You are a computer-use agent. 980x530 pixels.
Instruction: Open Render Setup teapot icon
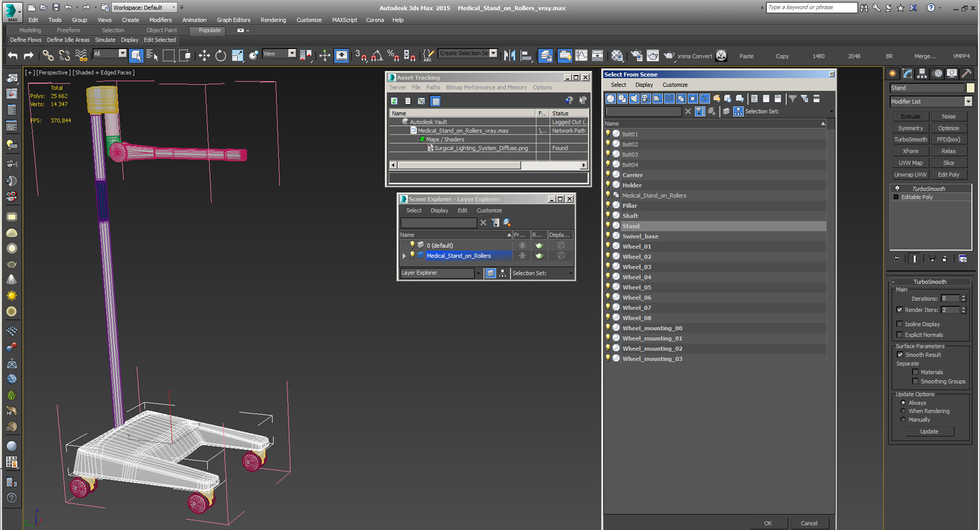pos(636,56)
